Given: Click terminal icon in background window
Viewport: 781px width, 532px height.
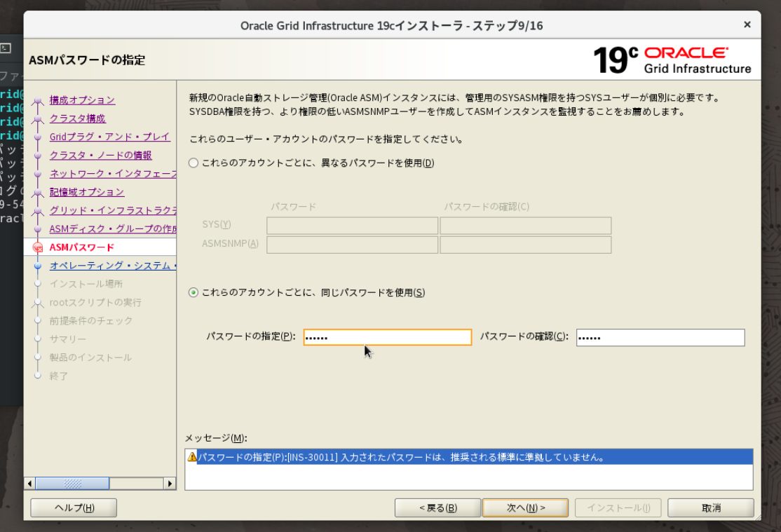Looking at the screenshot, I should tap(6, 48).
